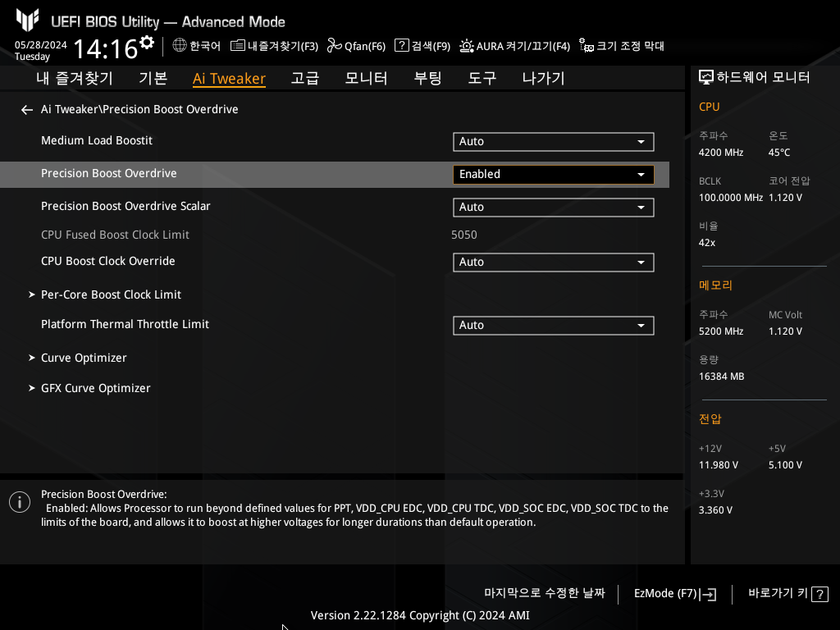
Task: Click the 하드웨어 모니터 panel title
Action: click(764, 77)
